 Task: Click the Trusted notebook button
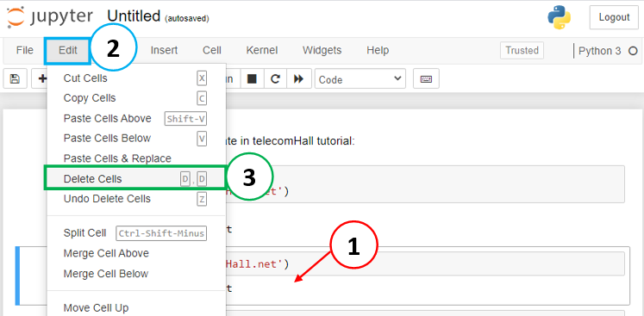pyautogui.click(x=522, y=51)
